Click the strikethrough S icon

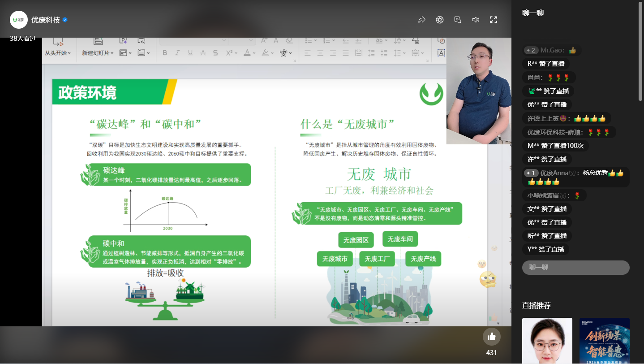click(x=215, y=53)
